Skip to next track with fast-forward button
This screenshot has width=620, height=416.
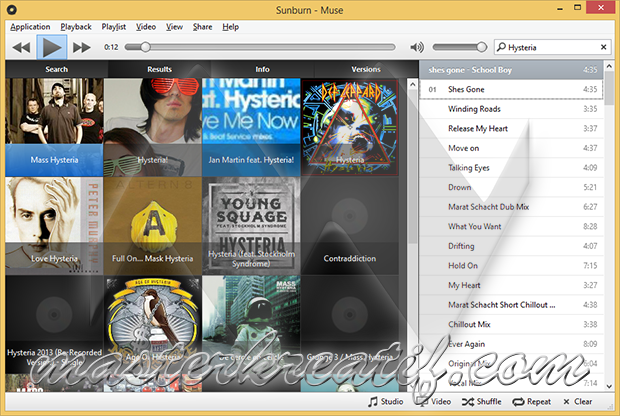(82, 47)
